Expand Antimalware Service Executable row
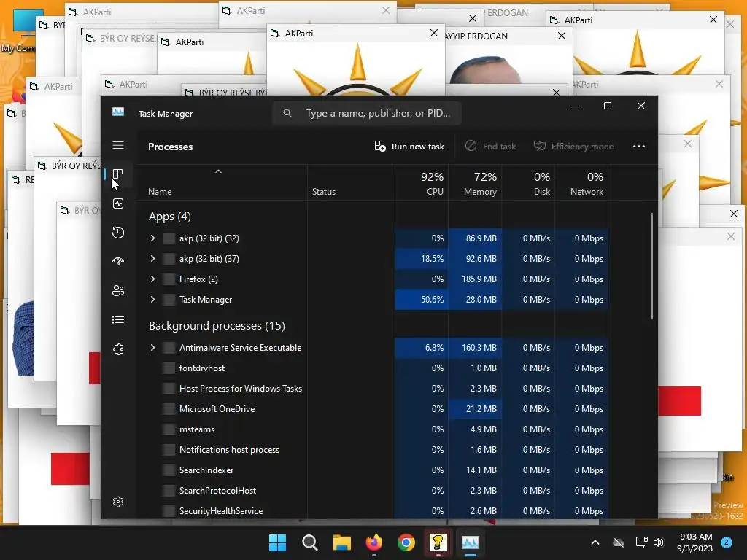 [152, 348]
